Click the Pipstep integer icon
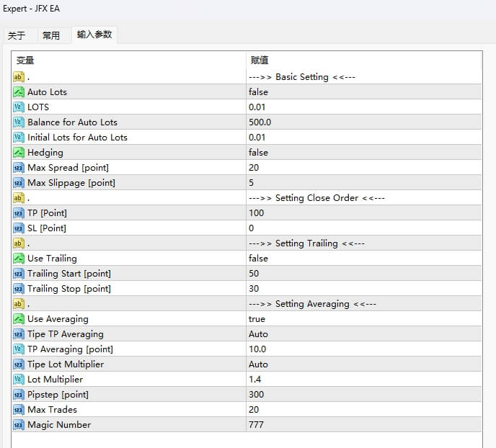This screenshot has width=496, height=448. click(x=19, y=395)
